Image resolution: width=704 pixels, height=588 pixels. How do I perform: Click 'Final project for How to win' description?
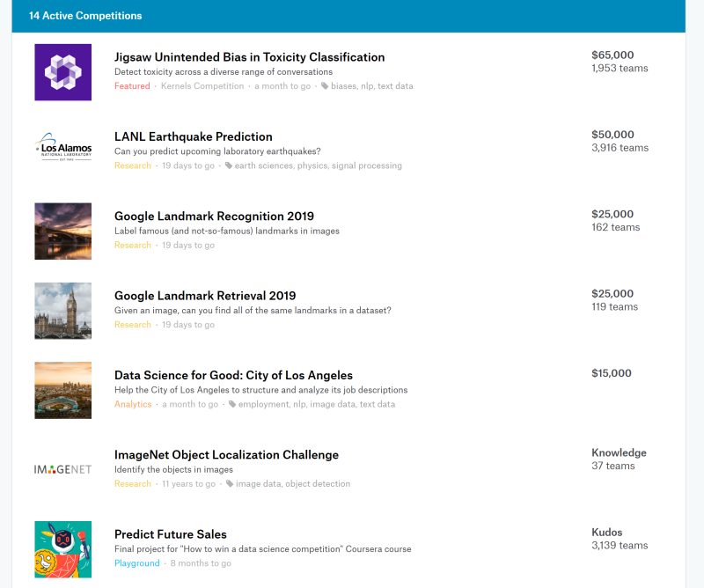pyautogui.click(x=262, y=549)
